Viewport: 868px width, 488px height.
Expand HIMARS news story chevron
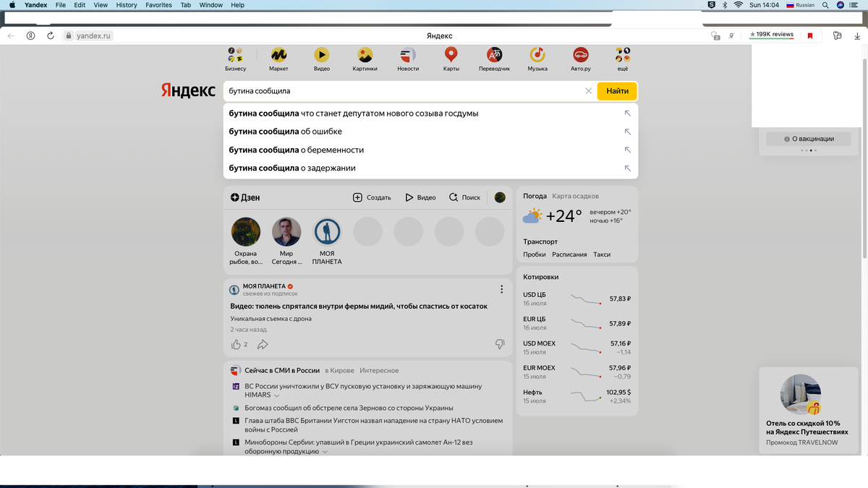tap(276, 395)
